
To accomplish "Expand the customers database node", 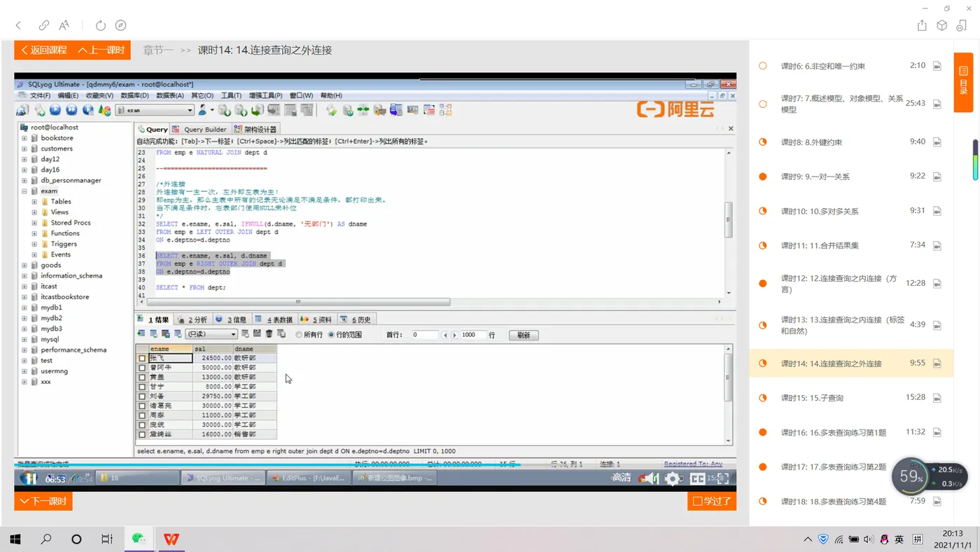I will pos(24,149).
